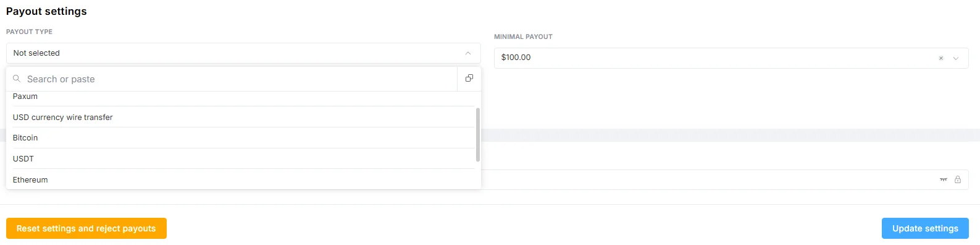Clear the $100.00 minimal payout value
Image resolution: width=980 pixels, height=245 pixels.
[x=941, y=58]
